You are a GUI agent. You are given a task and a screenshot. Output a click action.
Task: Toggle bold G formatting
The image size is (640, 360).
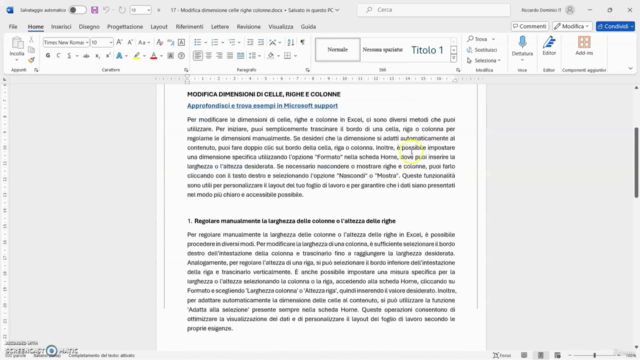click(48, 56)
